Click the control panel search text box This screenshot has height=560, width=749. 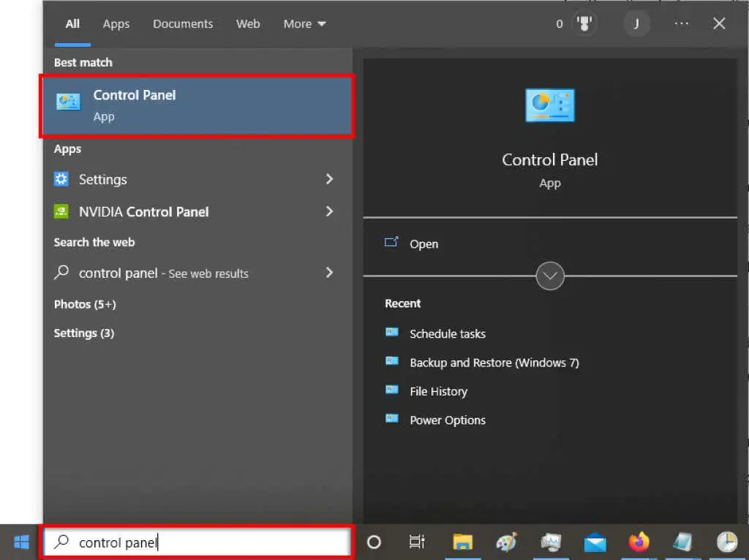tap(197, 542)
